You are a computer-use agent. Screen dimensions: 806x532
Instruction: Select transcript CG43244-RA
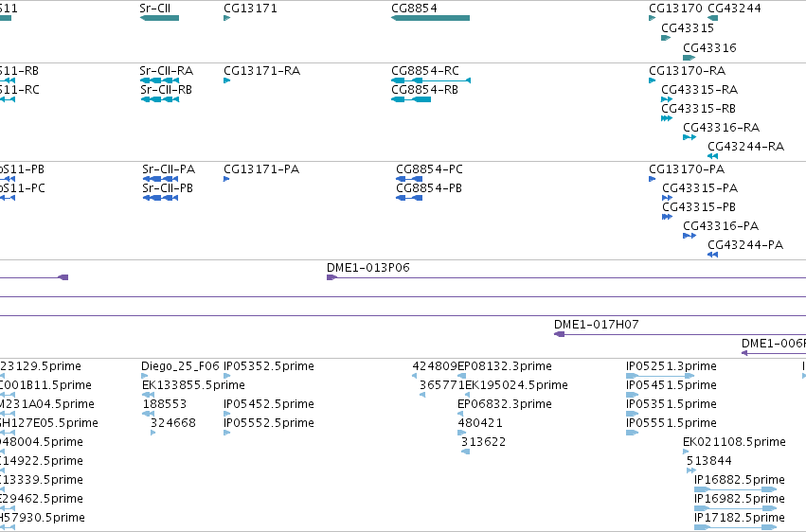tap(745, 147)
